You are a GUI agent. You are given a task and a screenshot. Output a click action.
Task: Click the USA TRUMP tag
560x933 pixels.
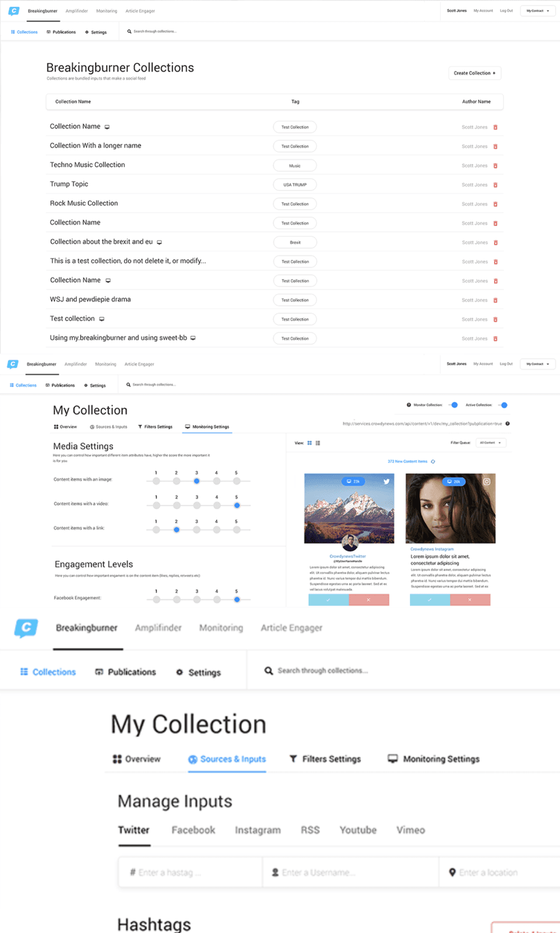tap(295, 185)
